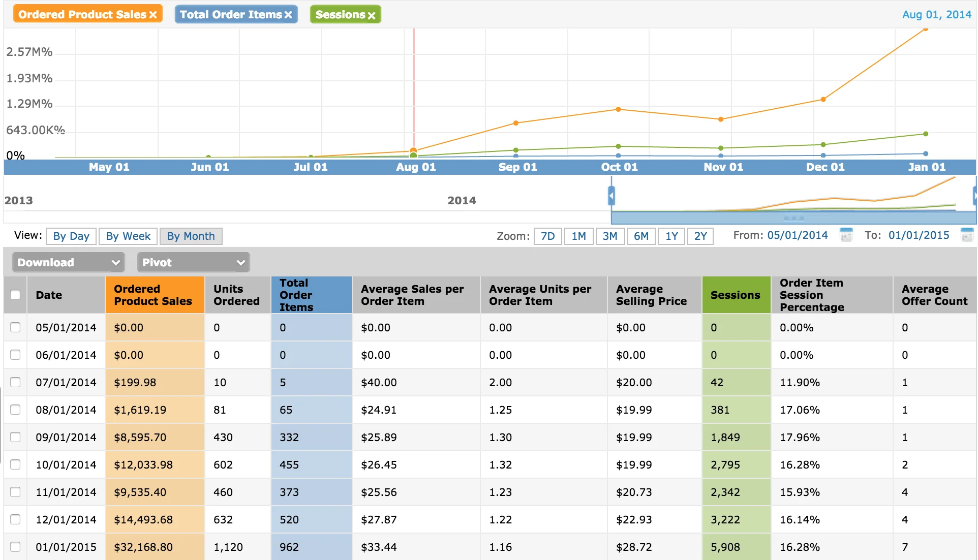
Task: Sort by Sessions column header
Action: pos(735,295)
